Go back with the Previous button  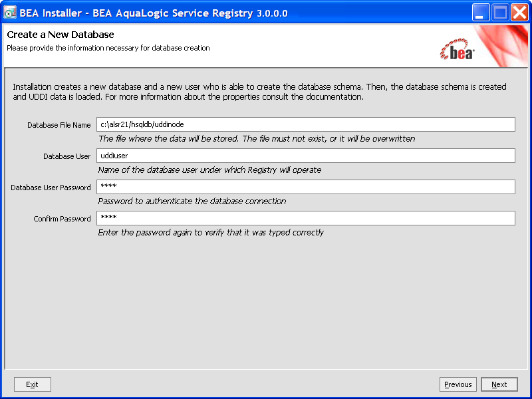tap(458, 384)
